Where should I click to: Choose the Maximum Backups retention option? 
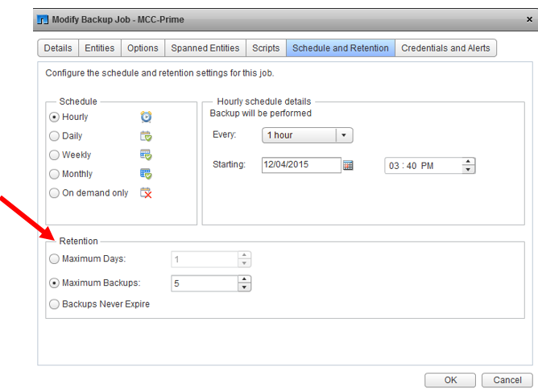pyautogui.click(x=54, y=283)
